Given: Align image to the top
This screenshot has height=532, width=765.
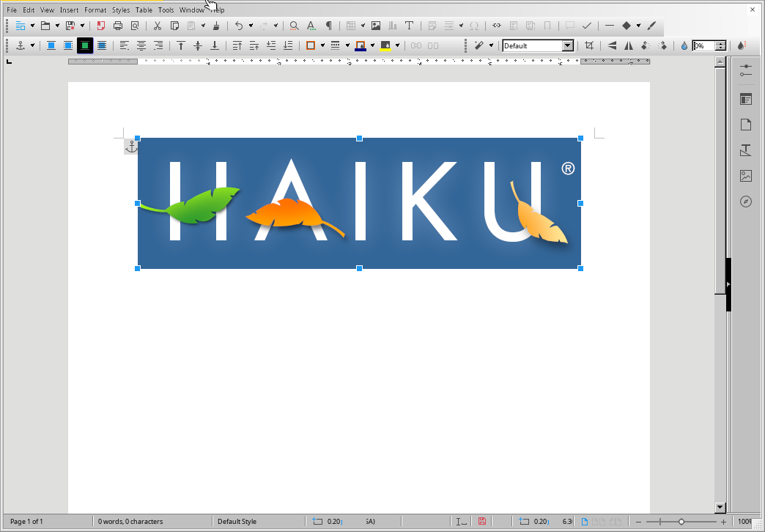Looking at the screenshot, I should [180, 45].
